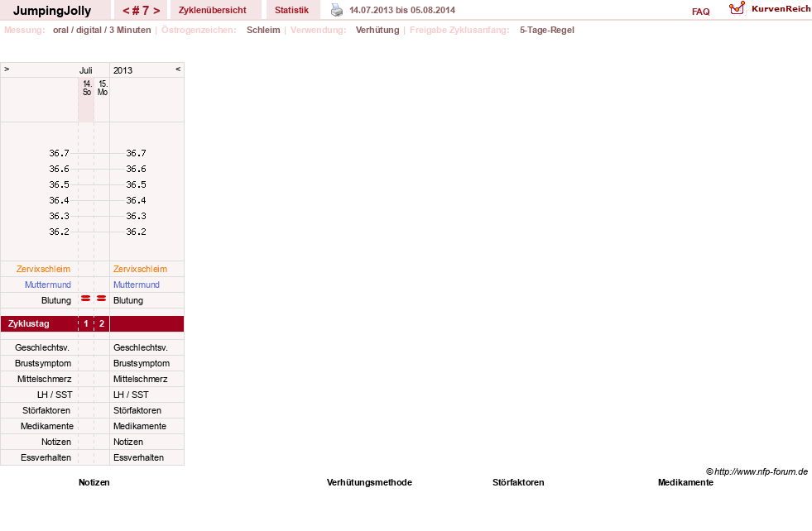Click the bold Medikamente footer heading
The width and height of the screenshot is (812, 531).
pos(685,482)
